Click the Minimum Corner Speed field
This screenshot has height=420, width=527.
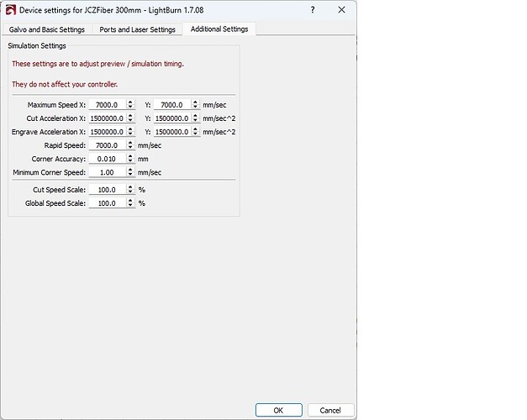106,172
